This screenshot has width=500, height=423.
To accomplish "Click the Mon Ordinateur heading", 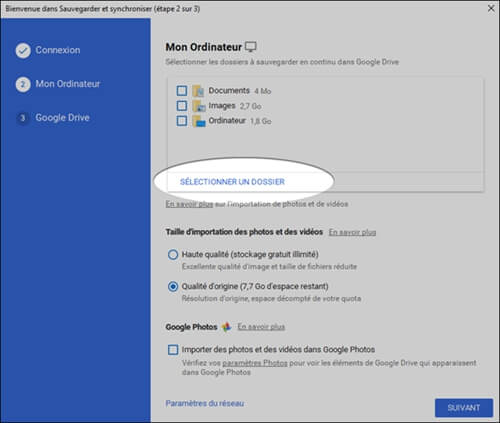I will [x=204, y=47].
